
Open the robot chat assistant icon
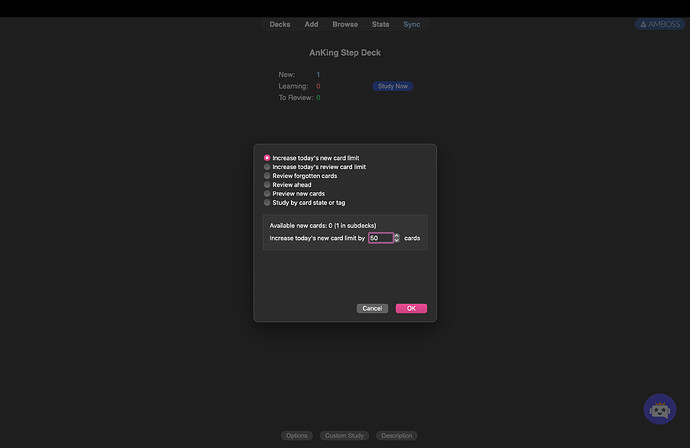point(660,409)
